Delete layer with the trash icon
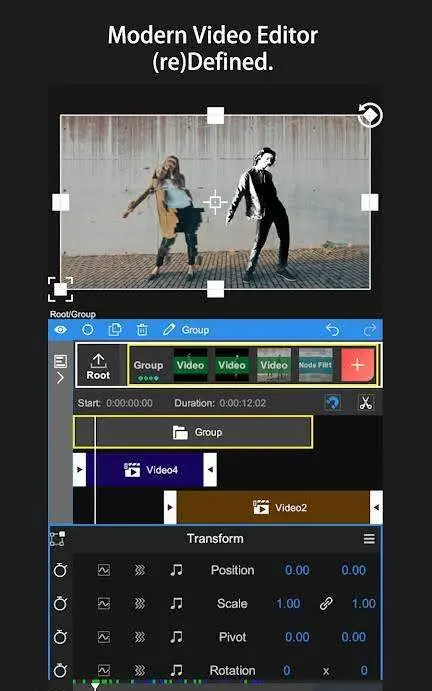The width and height of the screenshot is (432, 691). pyautogui.click(x=142, y=330)
